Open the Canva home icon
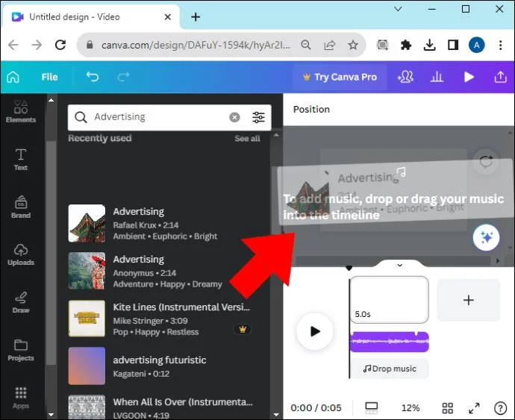Image resolution: width=515 pixels, height=420 pixels. point(13,77)
